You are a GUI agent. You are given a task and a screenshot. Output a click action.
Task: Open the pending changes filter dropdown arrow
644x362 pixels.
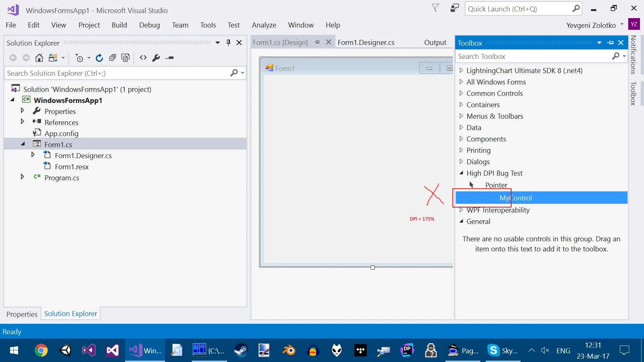[89, 58]
